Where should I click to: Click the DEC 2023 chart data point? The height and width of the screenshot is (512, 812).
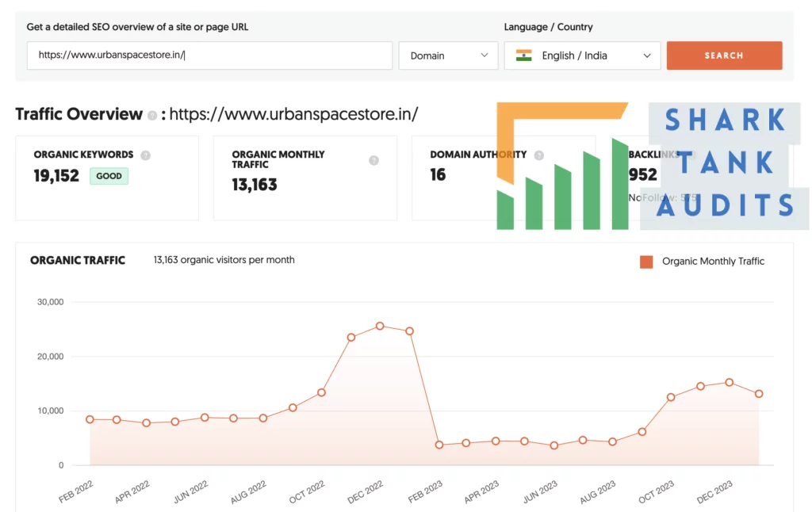click(x=730, y=383)
